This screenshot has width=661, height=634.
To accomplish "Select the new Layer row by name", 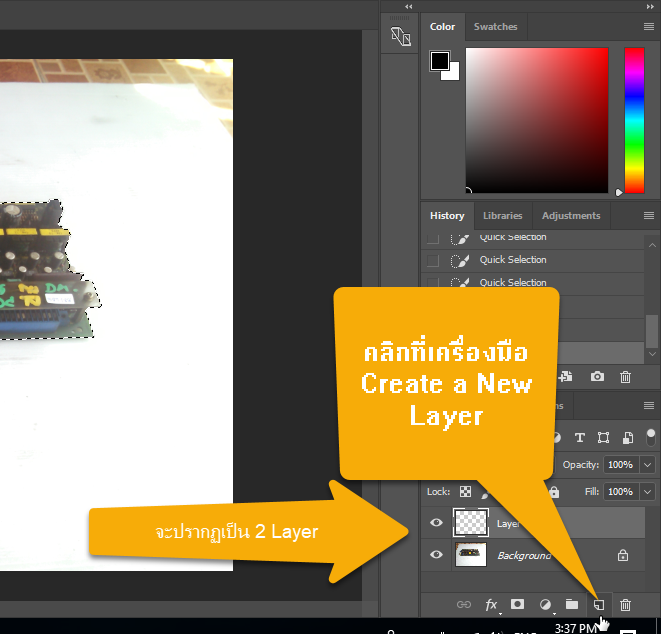I will (x=508, y=523).
